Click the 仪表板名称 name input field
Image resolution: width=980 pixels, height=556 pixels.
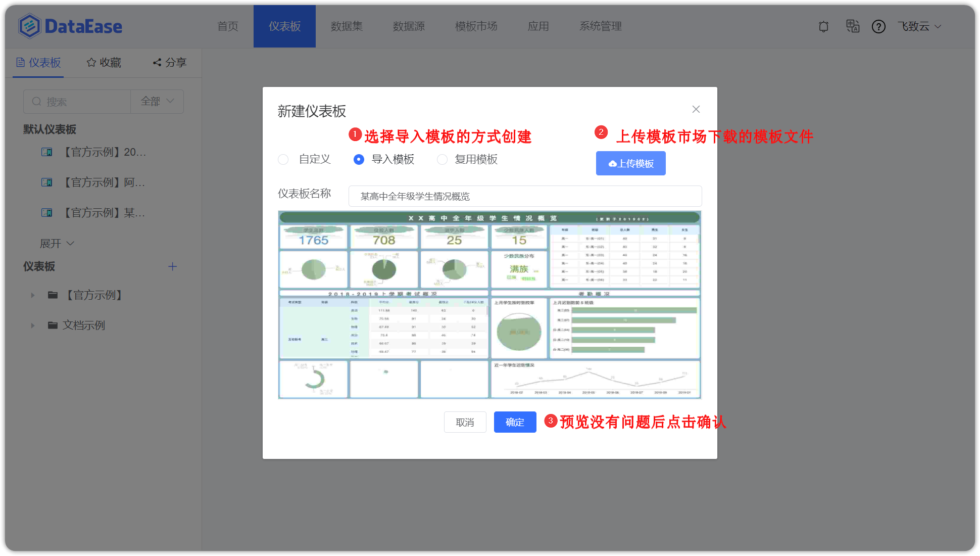click(x=525, y=196)
